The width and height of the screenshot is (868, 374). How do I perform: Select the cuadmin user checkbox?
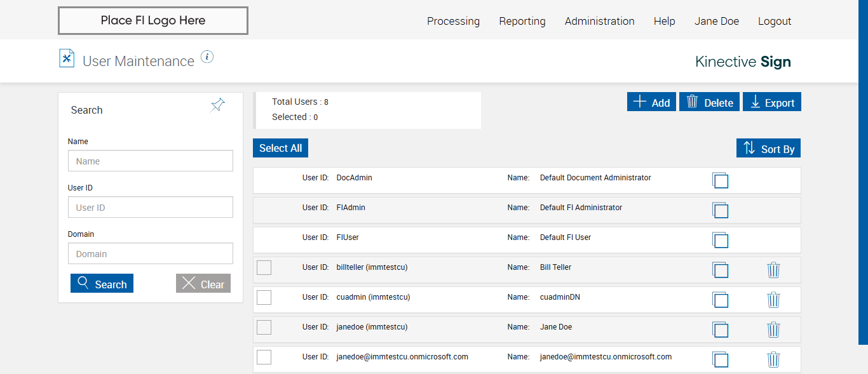pos(264,297)
